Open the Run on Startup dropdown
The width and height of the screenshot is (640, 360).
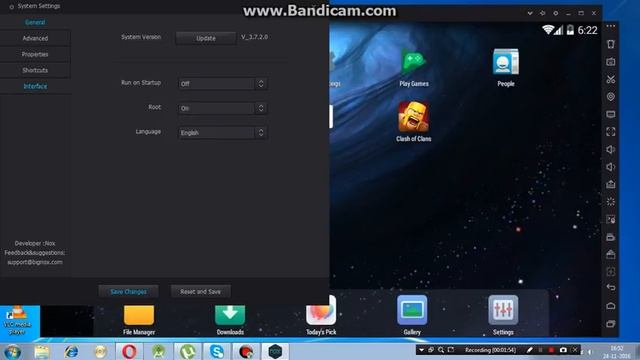pyautogui.click(x=222, y=84)
